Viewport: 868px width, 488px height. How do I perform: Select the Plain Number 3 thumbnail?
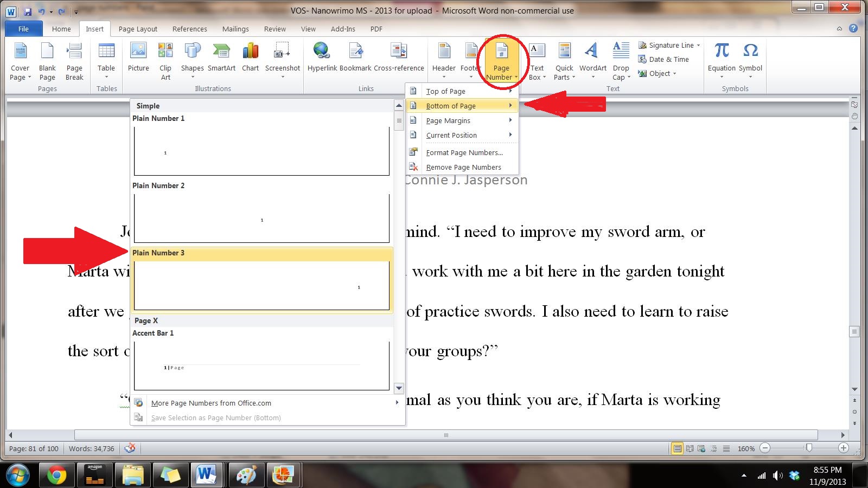click(x=261, y=285)
